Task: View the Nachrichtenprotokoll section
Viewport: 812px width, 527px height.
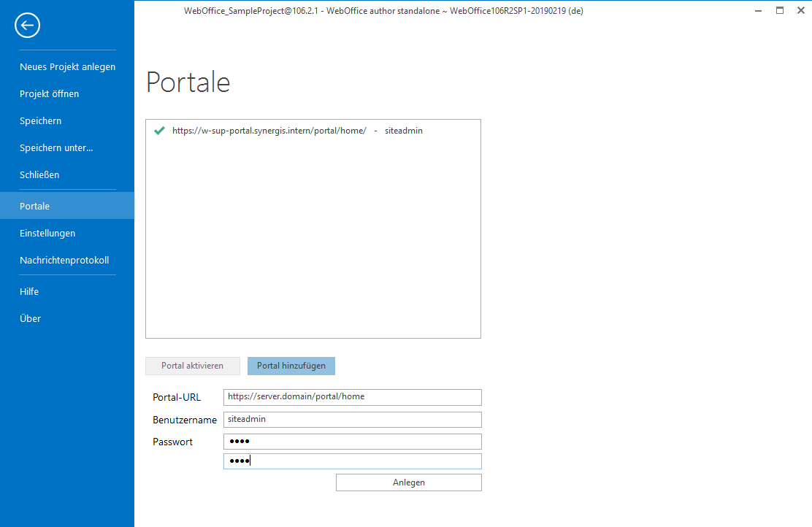Action: coord(64,260)
